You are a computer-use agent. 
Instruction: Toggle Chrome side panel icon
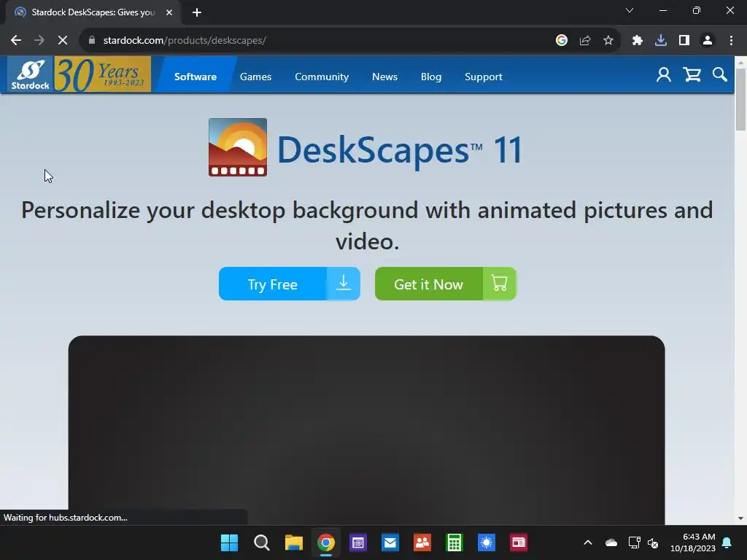pyautogui.click(x=684, y=41)
